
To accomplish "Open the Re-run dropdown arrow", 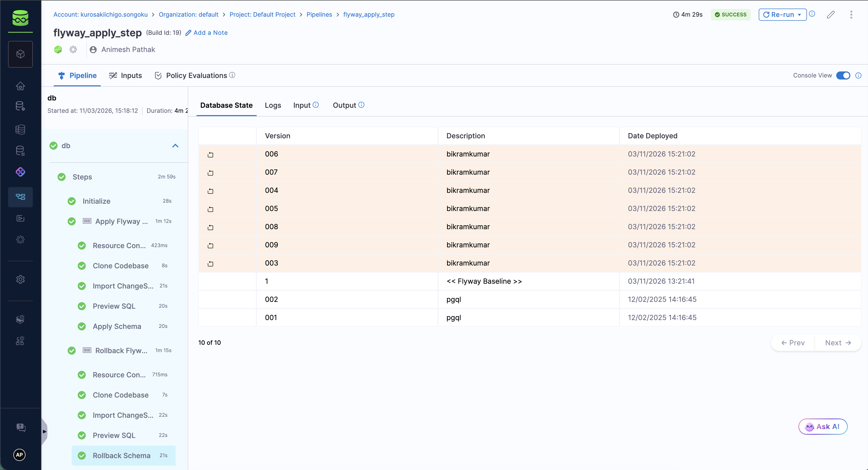I will point(799,15).
